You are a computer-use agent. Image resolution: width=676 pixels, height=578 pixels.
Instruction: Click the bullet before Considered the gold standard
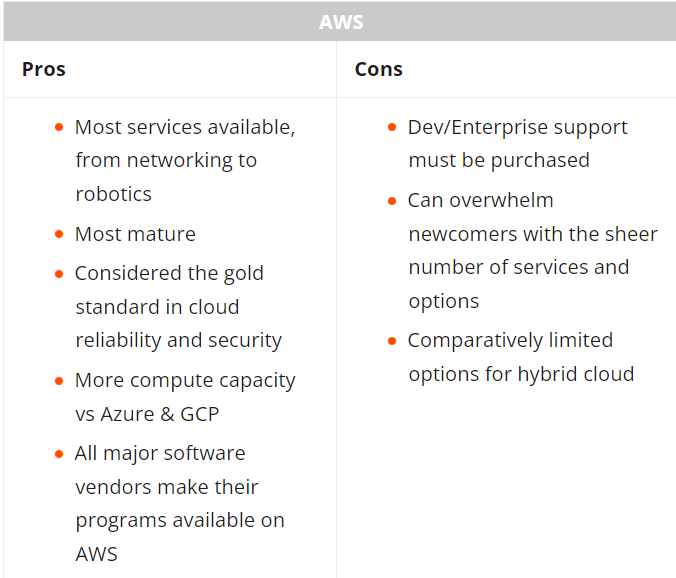59,274
